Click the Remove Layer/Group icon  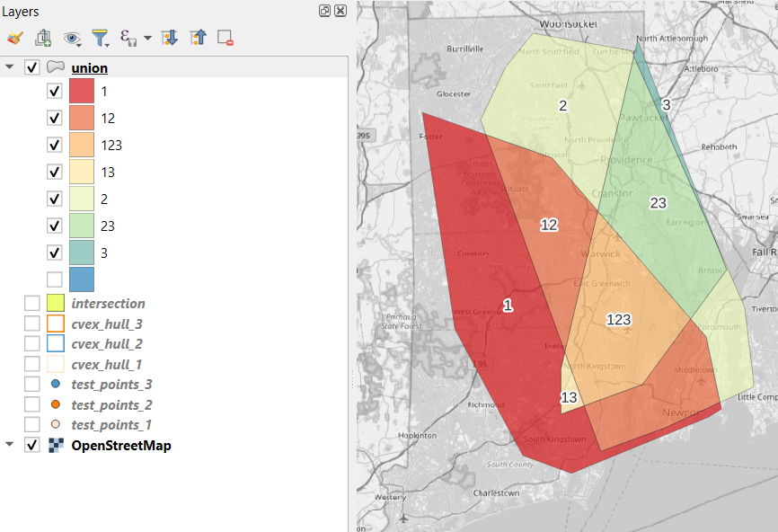point(225,38)
